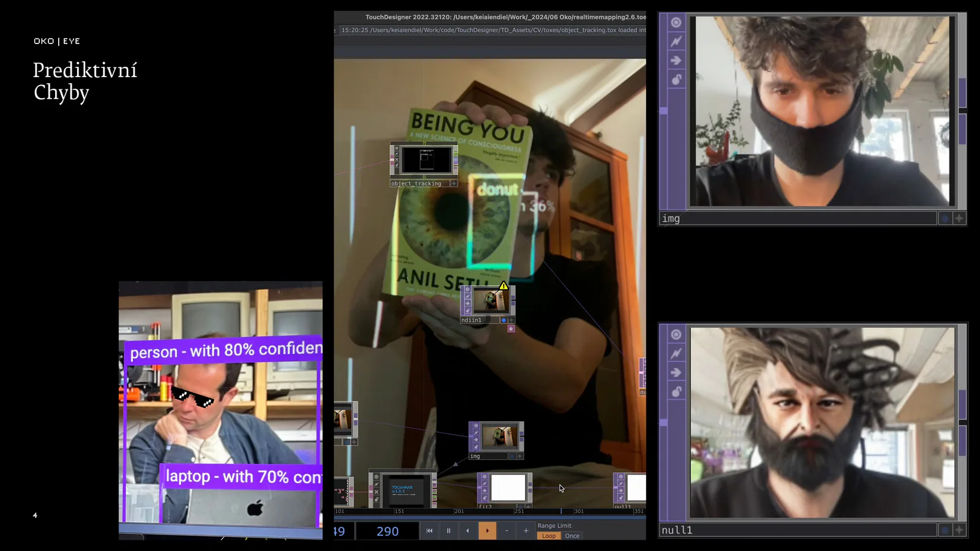Select the large img node name label

[x=798, y=219]
